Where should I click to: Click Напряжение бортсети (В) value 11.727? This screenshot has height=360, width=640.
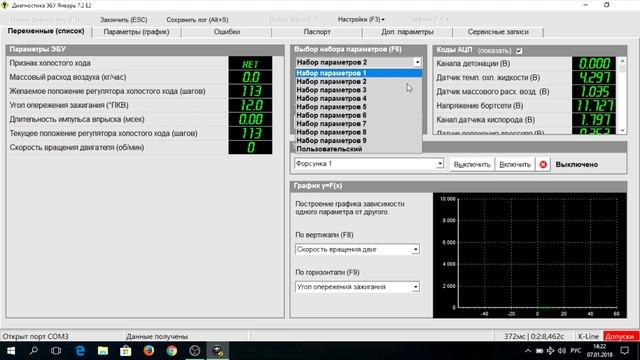tap(594, 106)
